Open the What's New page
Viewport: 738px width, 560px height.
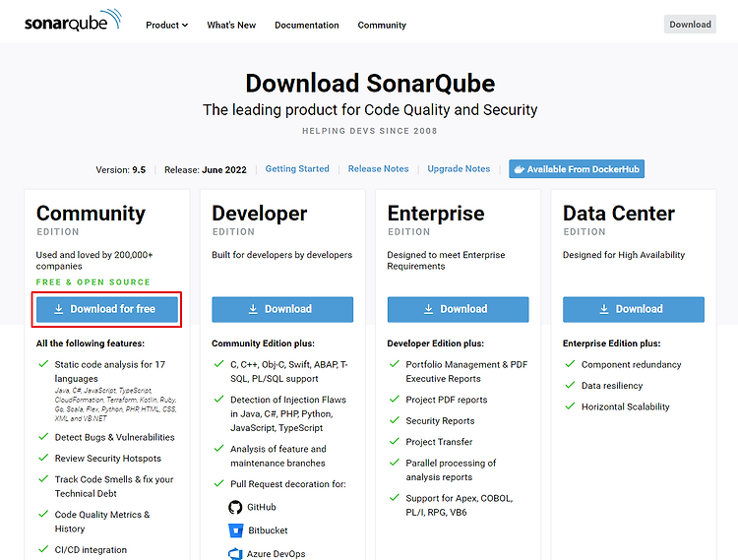(x=231, y=25)
